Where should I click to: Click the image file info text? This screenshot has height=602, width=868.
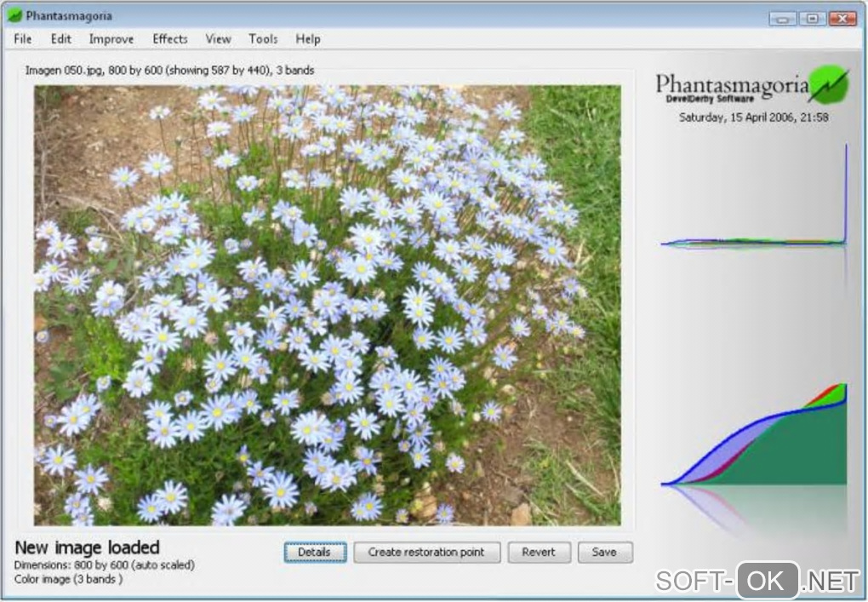pos(169,71)
